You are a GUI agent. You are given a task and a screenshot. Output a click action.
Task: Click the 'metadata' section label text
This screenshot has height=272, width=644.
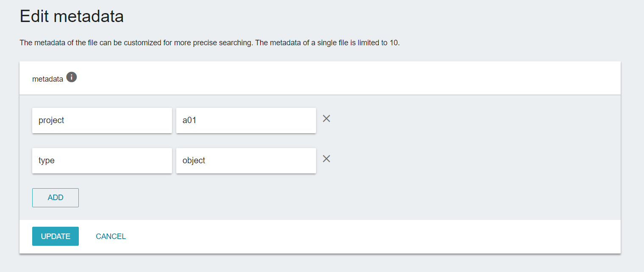[47, 79]
